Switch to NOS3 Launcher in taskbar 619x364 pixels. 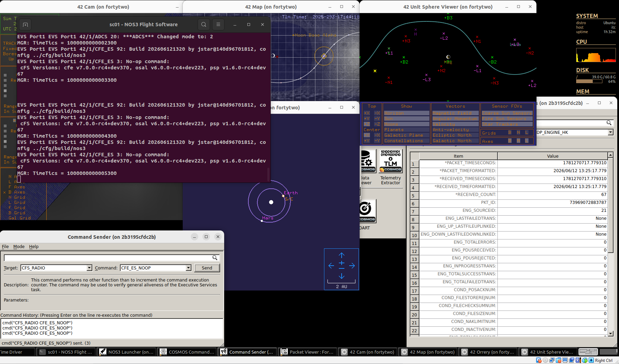tap(127, 352)
